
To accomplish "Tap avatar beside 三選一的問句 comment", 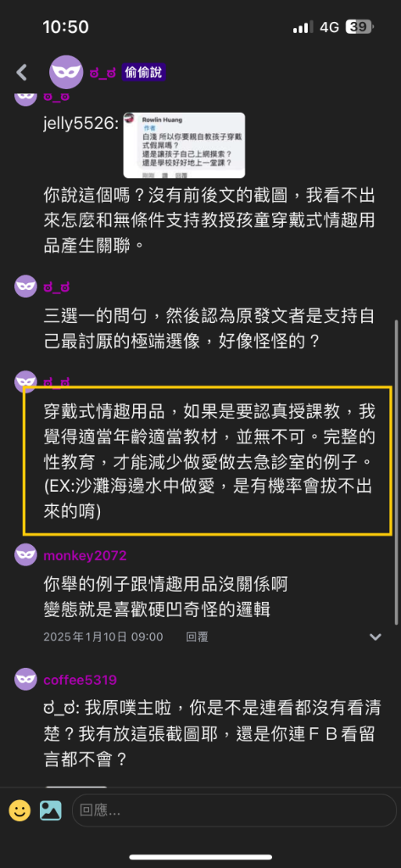I will [25, 287].
